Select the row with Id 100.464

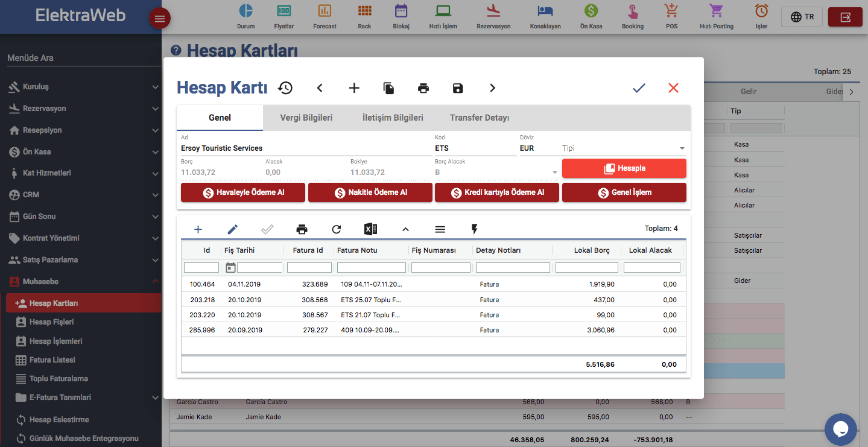(x=434, y=284)
